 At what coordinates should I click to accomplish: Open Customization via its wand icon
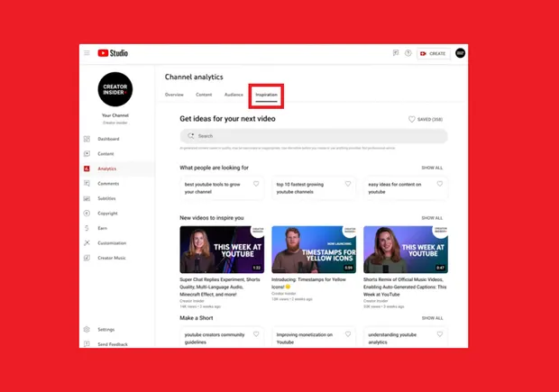click(87, 243)
